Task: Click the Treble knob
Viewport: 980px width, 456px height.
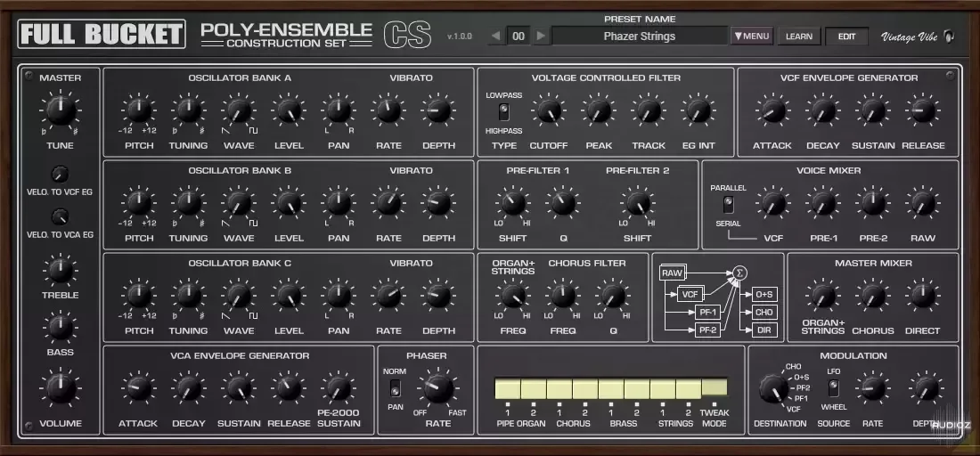Action: 61,271
